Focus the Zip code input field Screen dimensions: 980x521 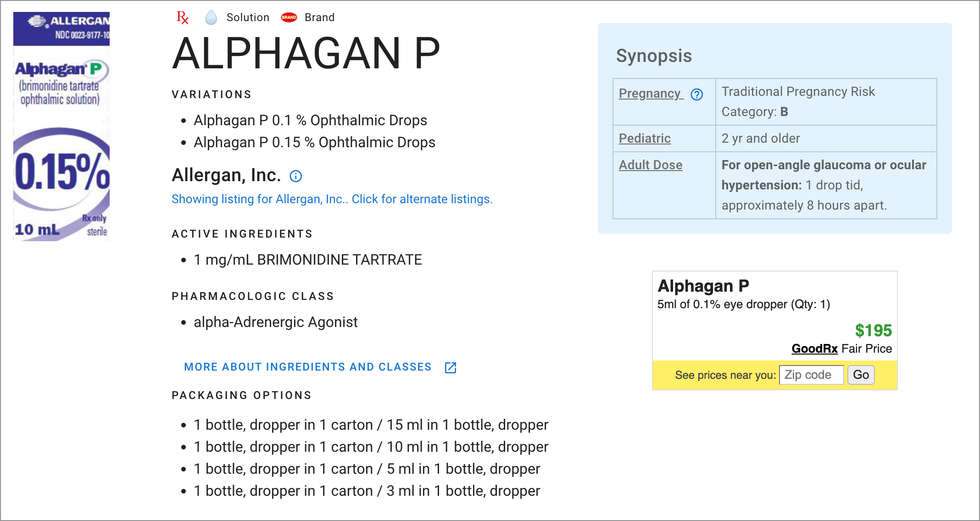pyautogui.click(x=811, y=375)
